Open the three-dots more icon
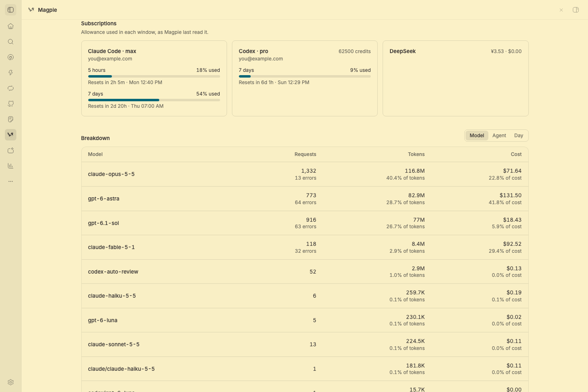 coord(11,181)
